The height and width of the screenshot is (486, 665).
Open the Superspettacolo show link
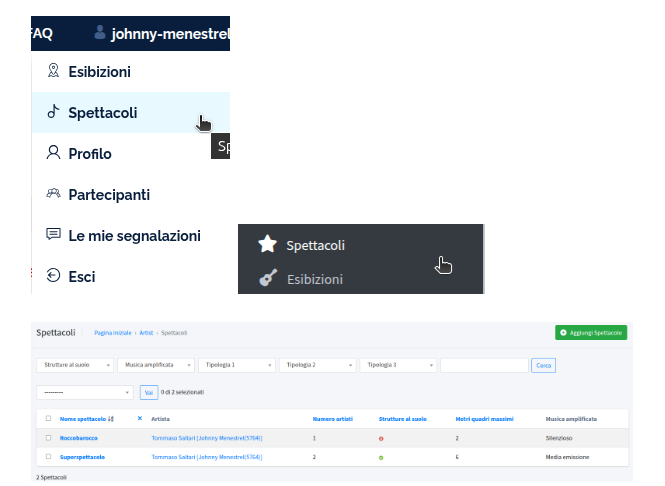click(x=82, y=457)
